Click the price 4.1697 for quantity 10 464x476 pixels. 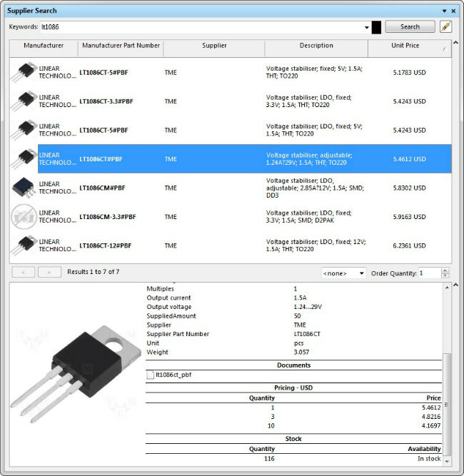[x=431, y=426]
